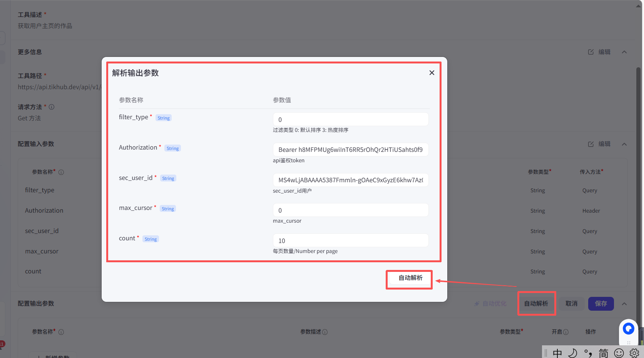
Task: Focus the max_cursor value field
Action: coord(350,210)
